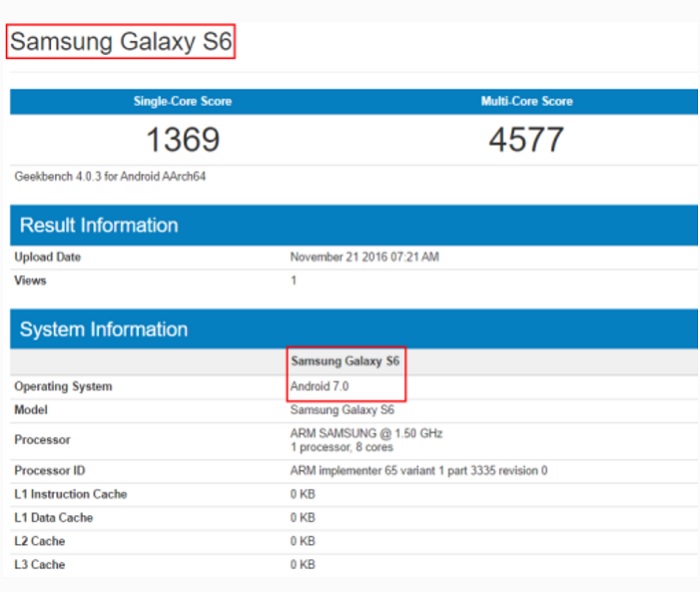Image resolution: width=700 pixels, height=592 pixels.
Task: Click the single-core score value 1369
Action: pyautogui.click(x=182, y=139)
